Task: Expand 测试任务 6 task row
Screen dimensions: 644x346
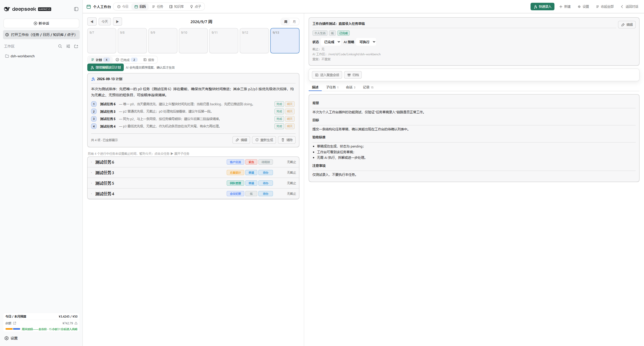Action: pyautogui.click(x=193, y=162)
